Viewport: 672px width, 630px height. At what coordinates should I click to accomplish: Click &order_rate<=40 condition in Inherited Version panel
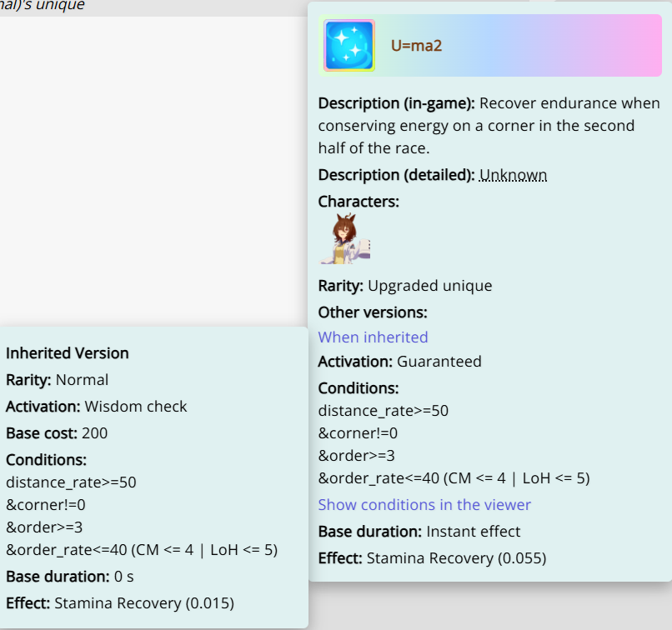click(142, 549)
